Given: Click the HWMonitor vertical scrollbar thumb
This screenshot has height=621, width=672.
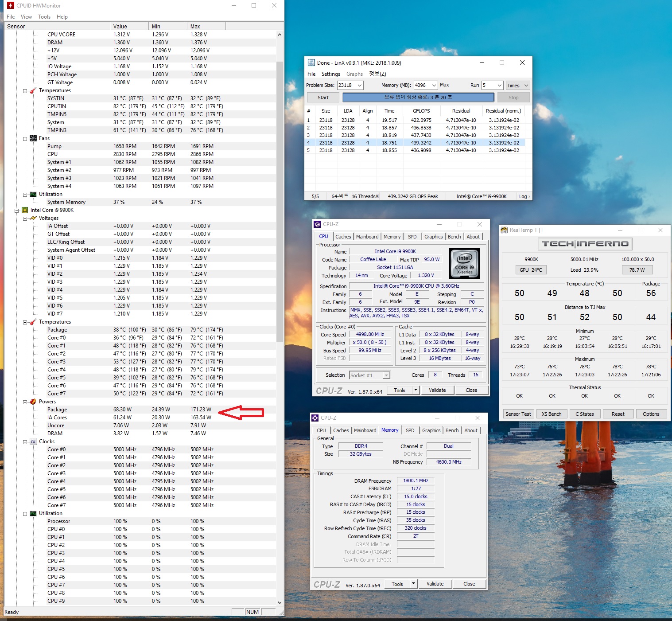Looking at the screenshot, I should 280,202.
